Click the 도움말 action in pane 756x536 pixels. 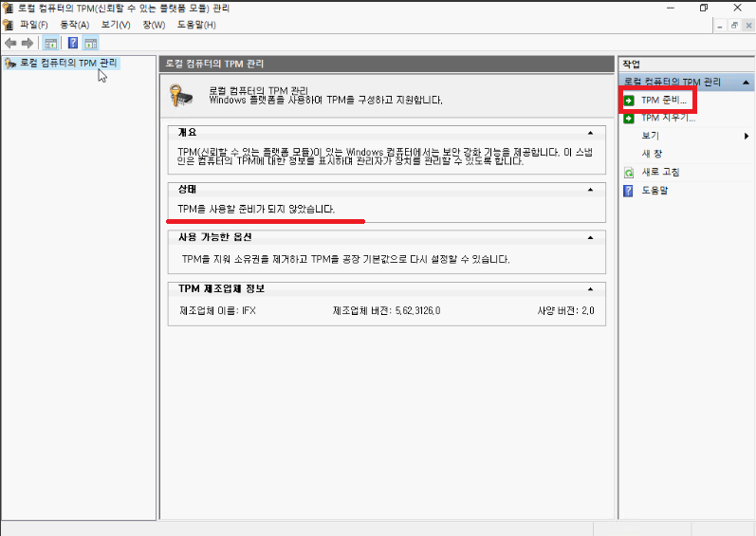(x=655, y=191)
